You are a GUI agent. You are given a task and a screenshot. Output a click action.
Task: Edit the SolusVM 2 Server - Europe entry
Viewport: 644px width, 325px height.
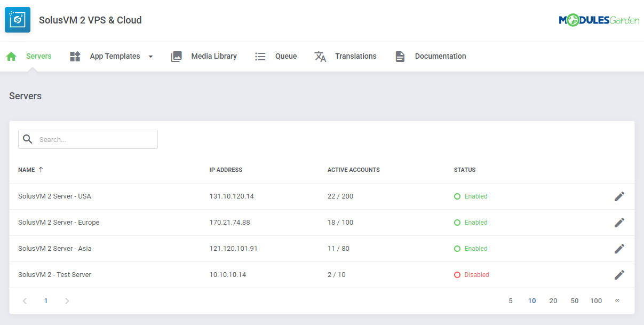(619, 223)
